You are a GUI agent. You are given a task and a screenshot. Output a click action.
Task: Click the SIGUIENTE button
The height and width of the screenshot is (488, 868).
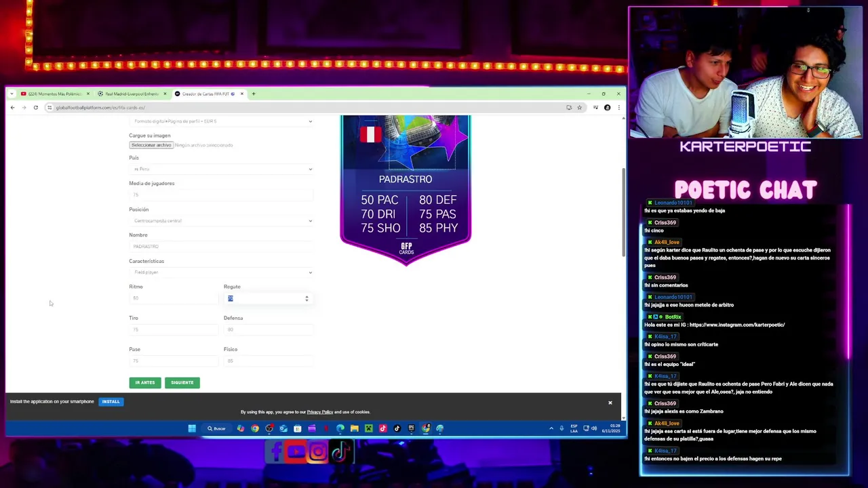point(182,382)
